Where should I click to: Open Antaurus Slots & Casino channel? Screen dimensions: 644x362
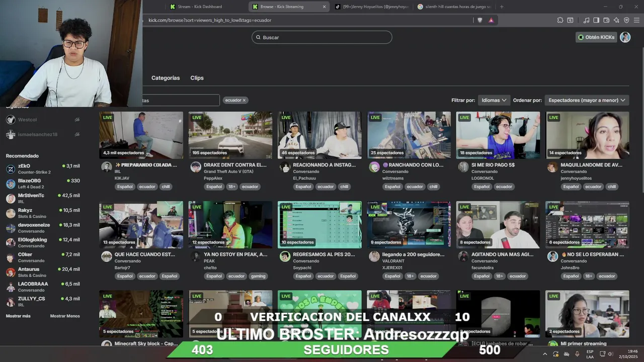coord(43,272)
